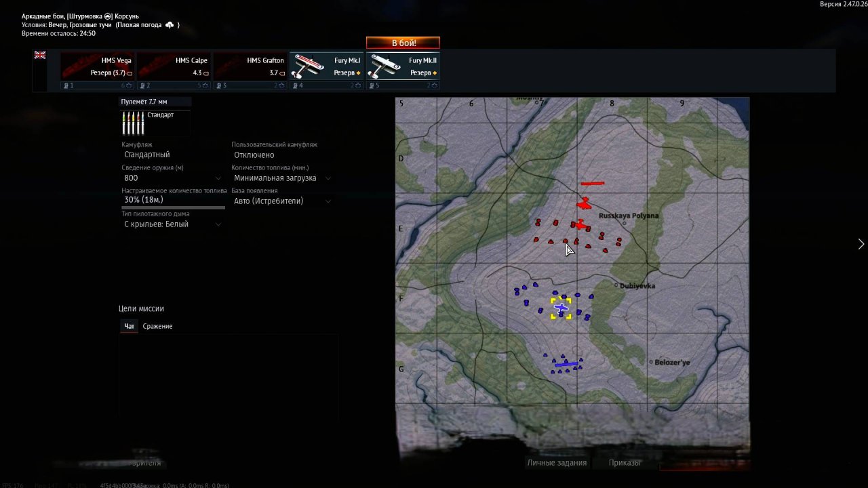Click the star count under HMS Vega
The height and width of the screenshot is (488, 868).
pos(127,85)
